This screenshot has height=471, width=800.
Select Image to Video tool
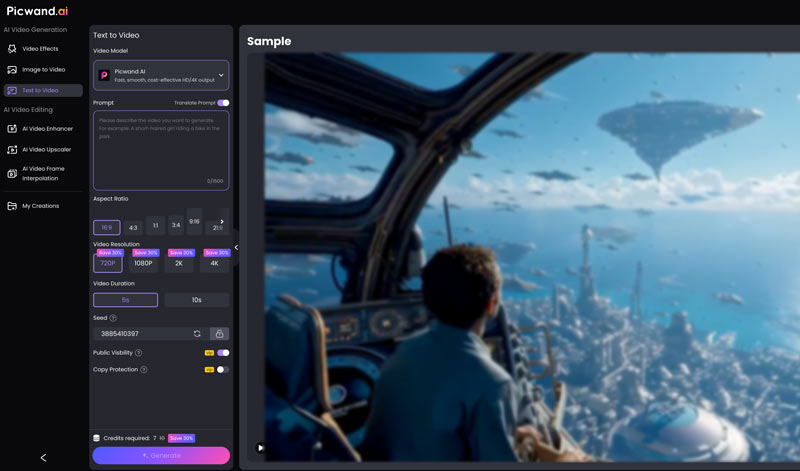point(43,69)
